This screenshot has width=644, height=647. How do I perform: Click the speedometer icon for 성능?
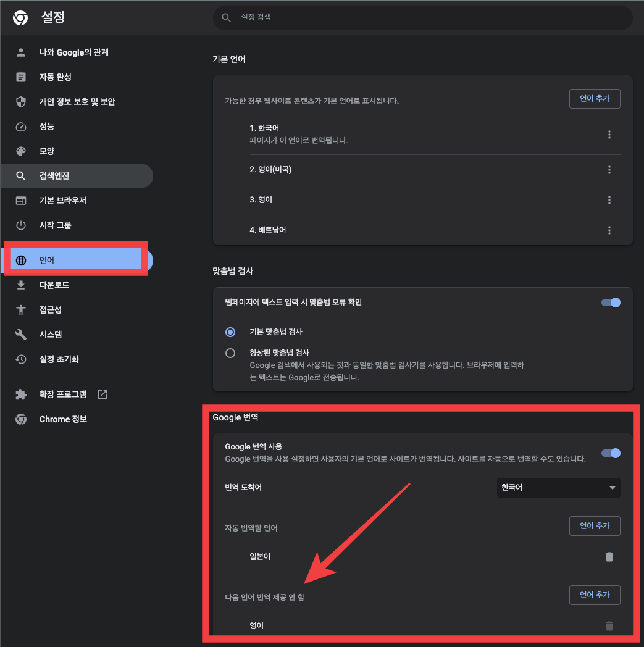(20, 127)
